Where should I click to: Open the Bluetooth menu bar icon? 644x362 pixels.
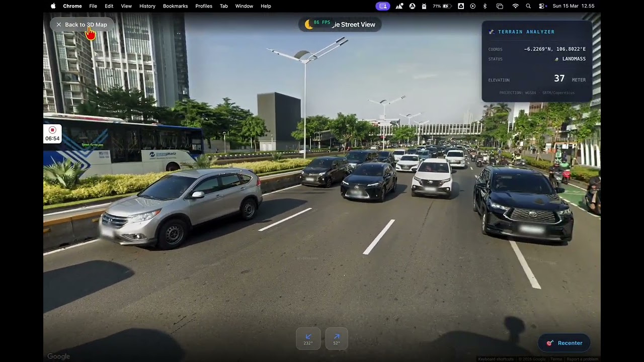tap(485, 6)
